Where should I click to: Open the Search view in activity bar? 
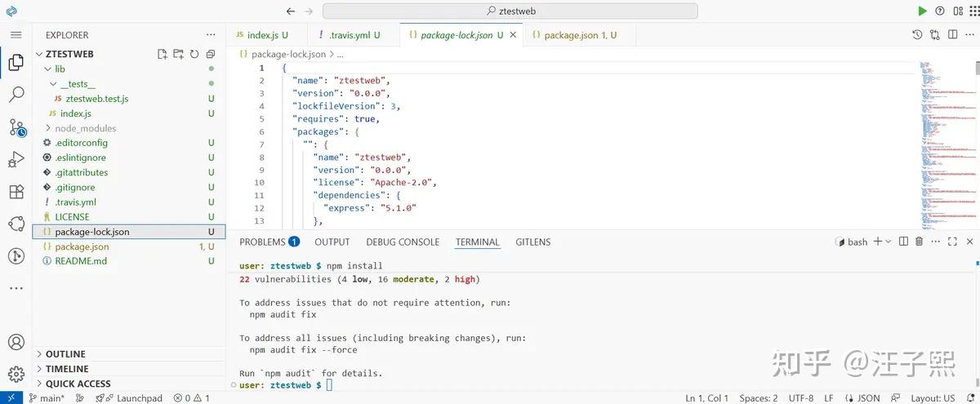tap(16, 94)
